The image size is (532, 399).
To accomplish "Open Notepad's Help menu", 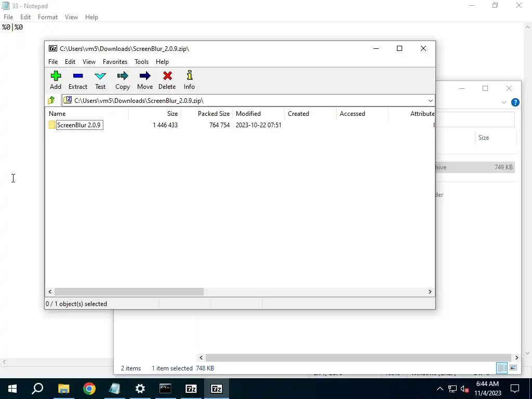I will pyautogui.click(x=91, y=17).
